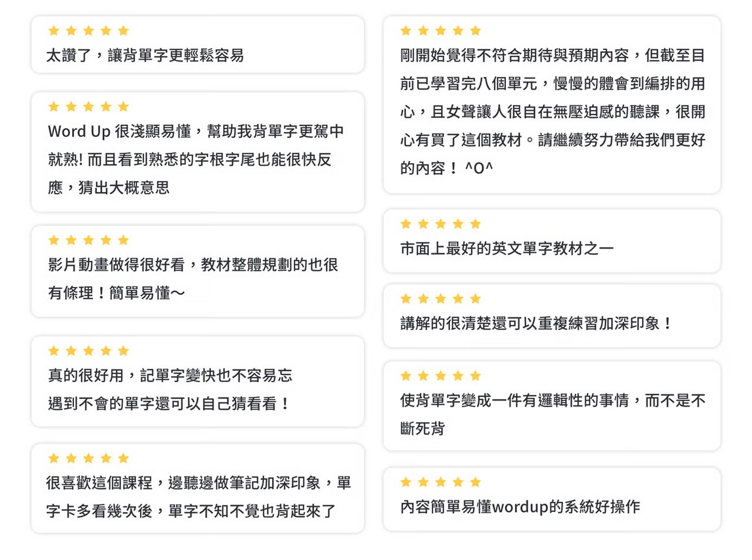Click the star rating on the '影片動畫做得很好看' card
This screenshot has height=560, width=752.
click(x=88, y=239)
